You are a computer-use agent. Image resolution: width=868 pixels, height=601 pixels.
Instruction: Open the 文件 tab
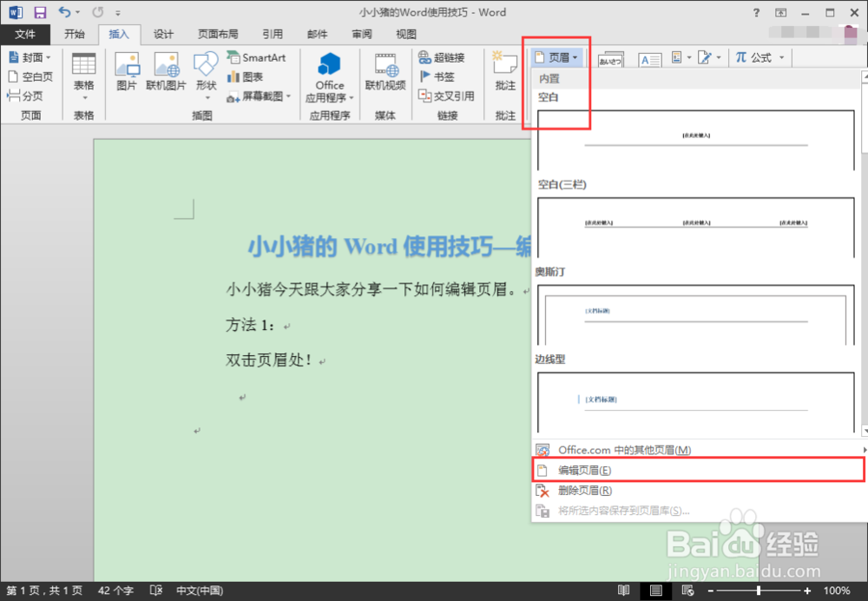click(25, 35)
